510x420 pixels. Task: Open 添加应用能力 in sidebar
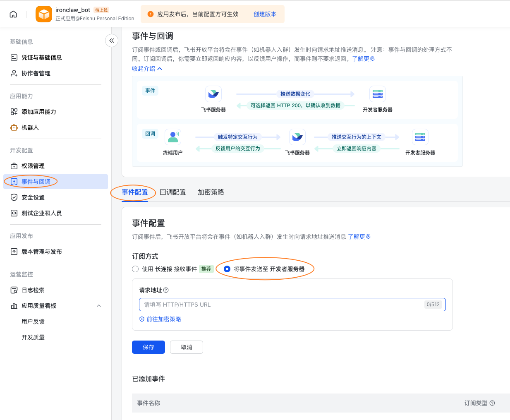click(x=55, y=112)
